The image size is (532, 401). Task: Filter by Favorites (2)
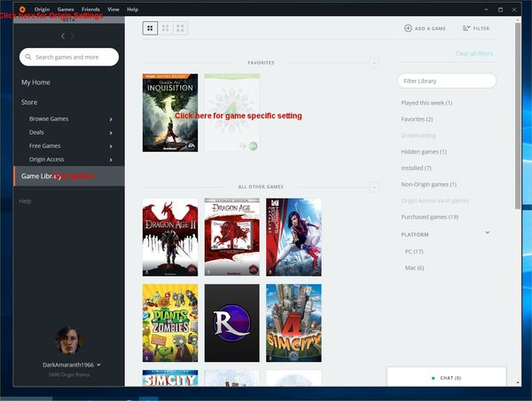click(417, 119)
